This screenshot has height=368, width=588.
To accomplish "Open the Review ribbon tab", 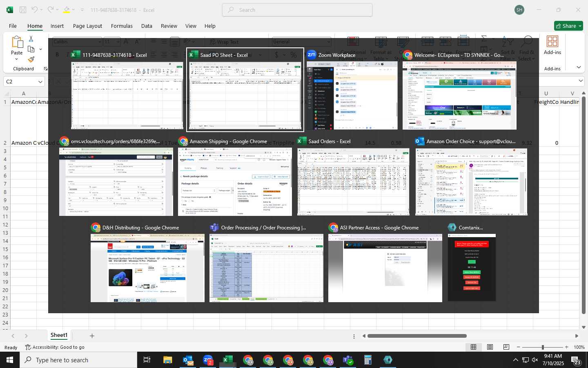I will click(169, 26).
